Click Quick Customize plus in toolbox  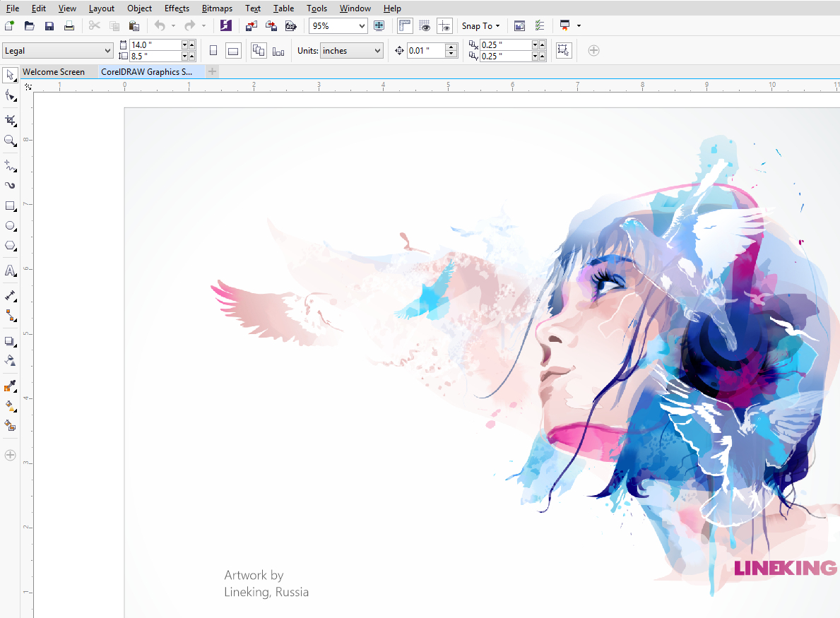10,455
